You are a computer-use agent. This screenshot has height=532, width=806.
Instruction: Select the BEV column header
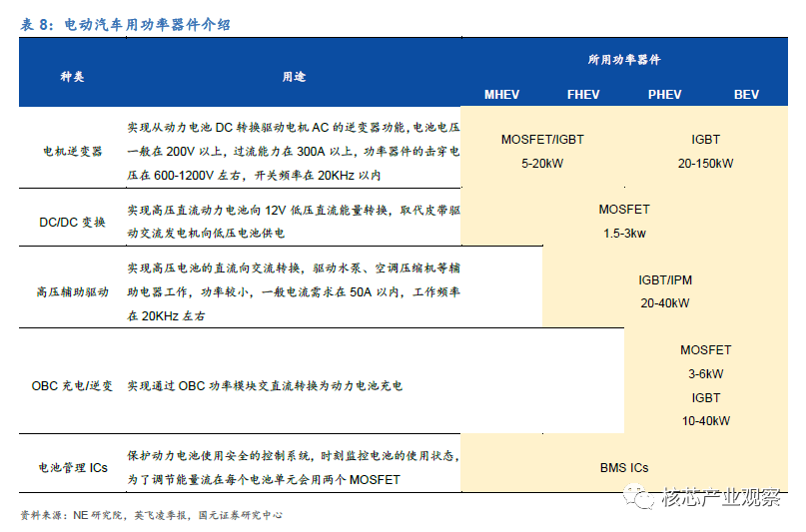coord(746,95)
